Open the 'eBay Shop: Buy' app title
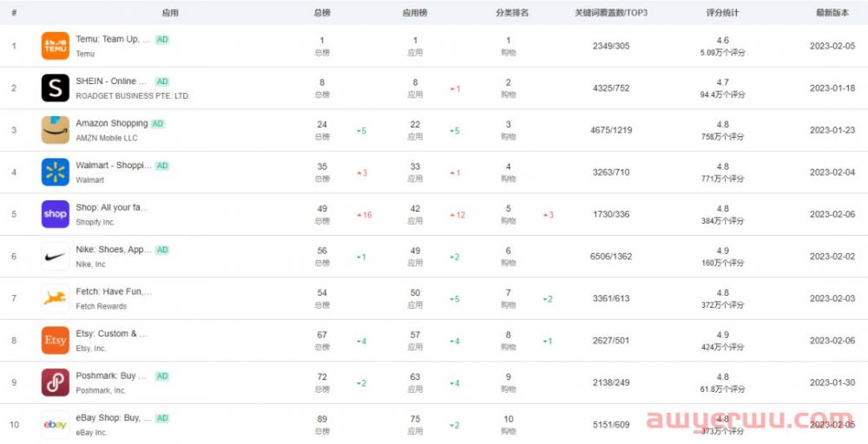 (x=114, y=417)
